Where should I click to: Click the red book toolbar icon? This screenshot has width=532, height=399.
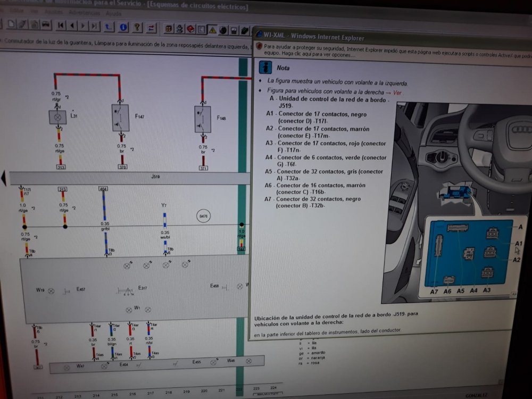[191, 29]
